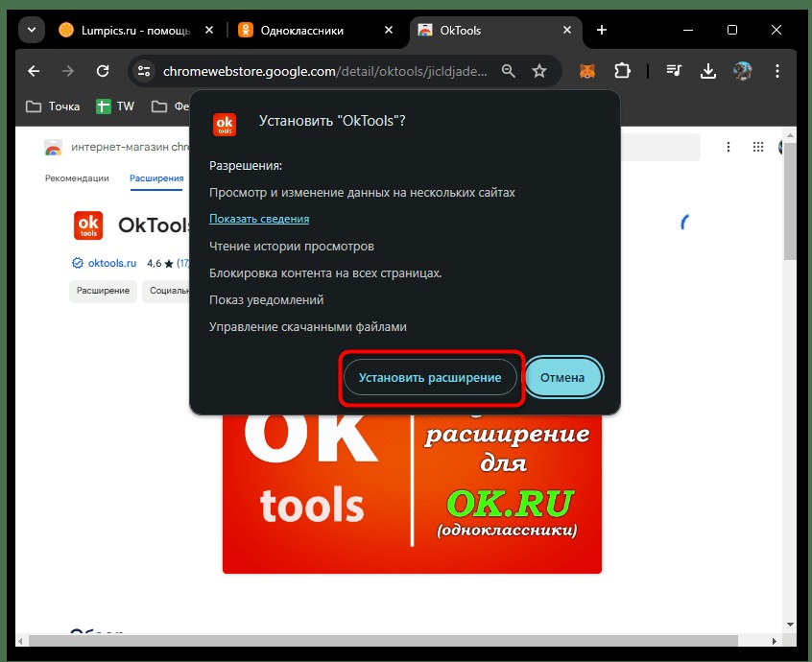Switch to the Одноклассники tab
The height and width of the screenshot is (662, 812).
coord(302,30)
